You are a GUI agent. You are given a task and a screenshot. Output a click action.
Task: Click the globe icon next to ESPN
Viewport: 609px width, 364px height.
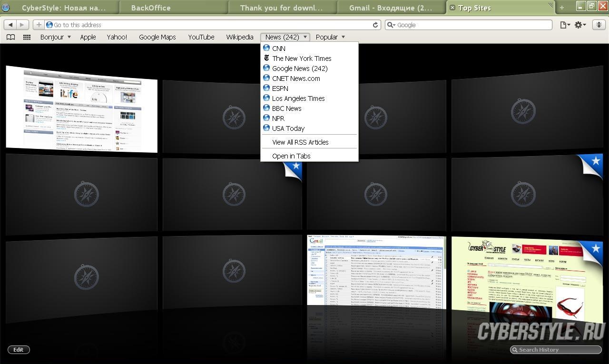[x=266, y=88]
